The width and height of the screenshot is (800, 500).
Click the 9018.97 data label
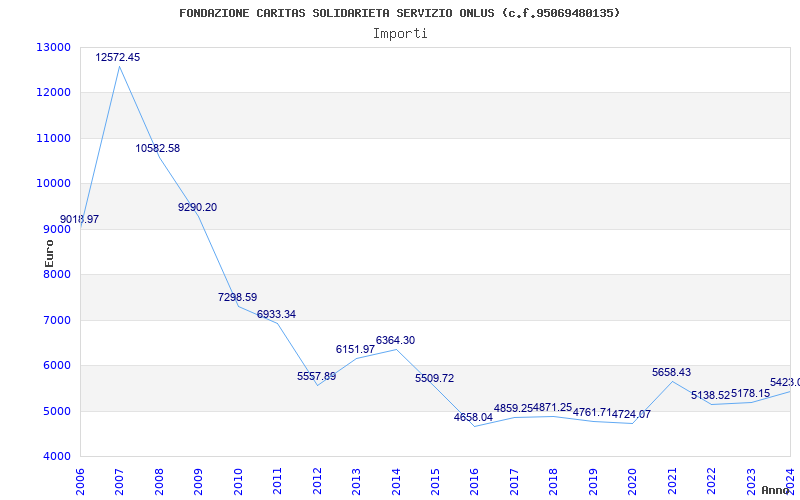[x=80, y=219]
